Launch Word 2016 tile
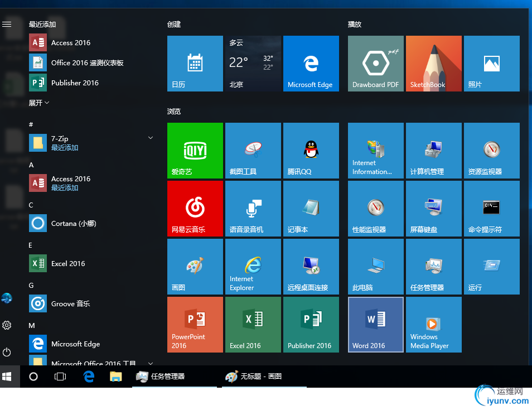Screen dimensions: 532x410 tap(375, 325)
